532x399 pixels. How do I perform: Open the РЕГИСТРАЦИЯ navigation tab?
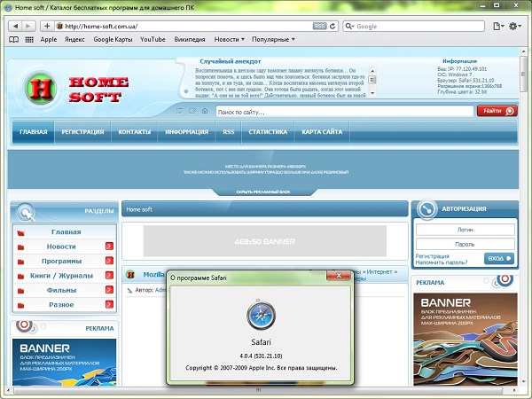(x=82, y=132)
